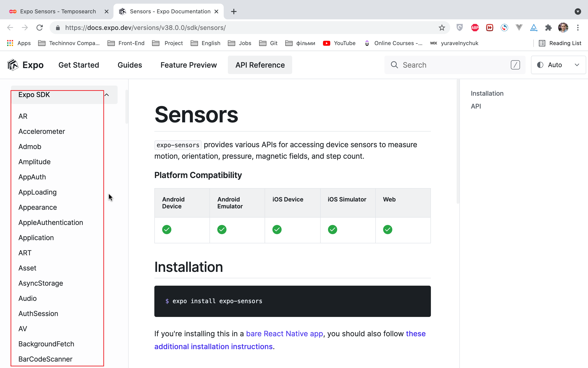Jump to API in page contents
Screen dimensions: 588x368
(476, 106)
